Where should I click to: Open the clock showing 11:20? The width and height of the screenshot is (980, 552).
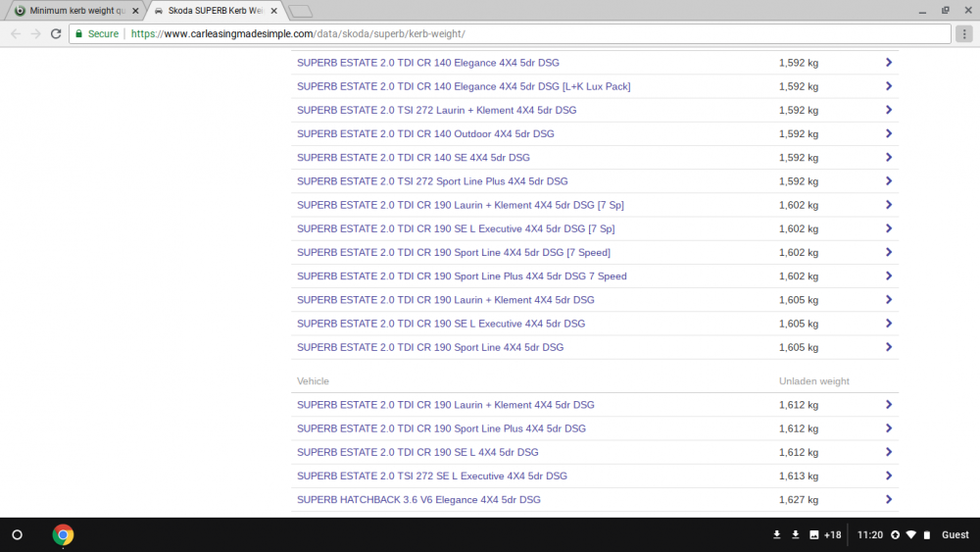pyautogui.click(x=870, y=535)
